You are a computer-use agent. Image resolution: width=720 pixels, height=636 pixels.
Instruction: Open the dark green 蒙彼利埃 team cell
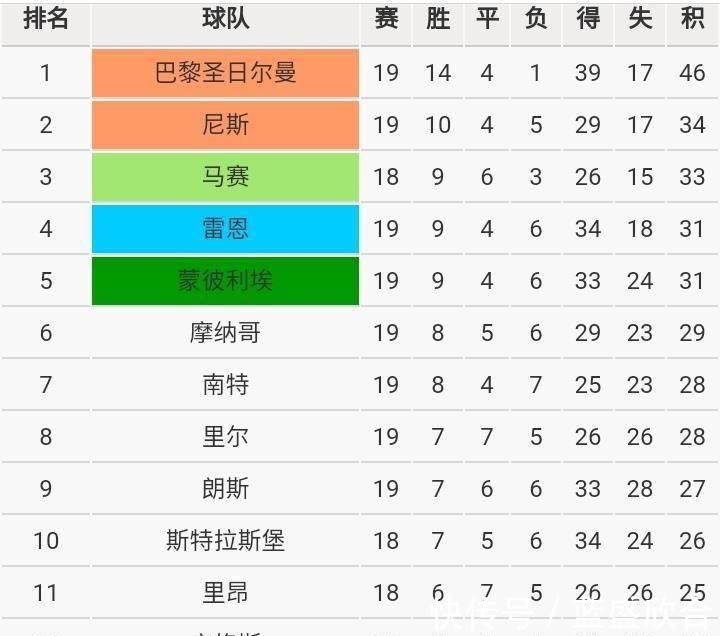coord(225,281)
